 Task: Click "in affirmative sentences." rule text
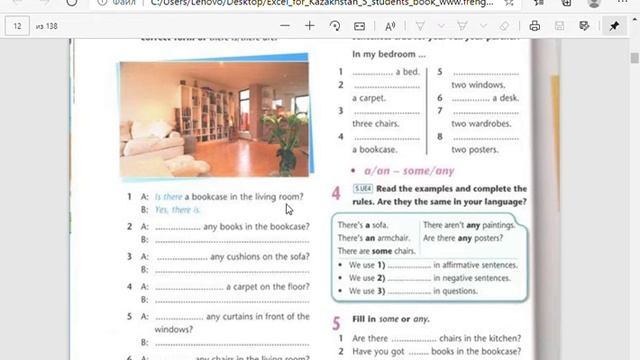coord(476,265)
